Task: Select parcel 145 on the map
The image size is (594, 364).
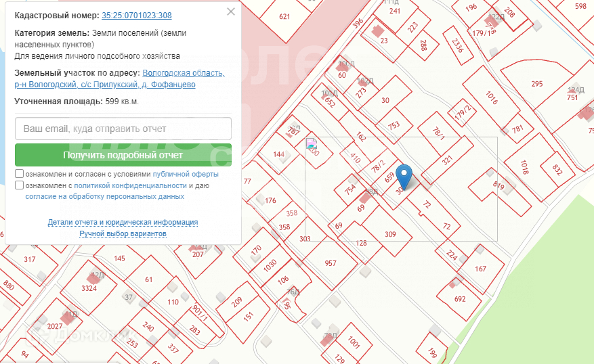Action: 119,258
